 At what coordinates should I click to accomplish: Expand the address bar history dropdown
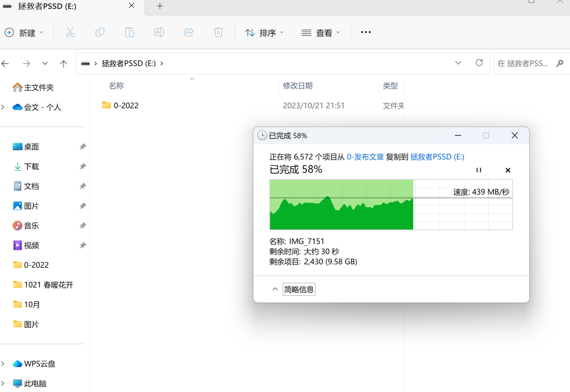point(458,63)
